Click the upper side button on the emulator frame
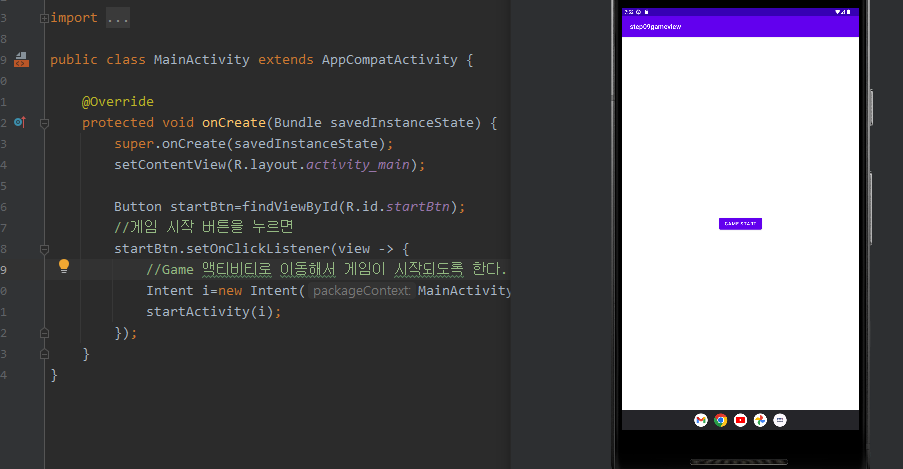 tap(871, 108)
